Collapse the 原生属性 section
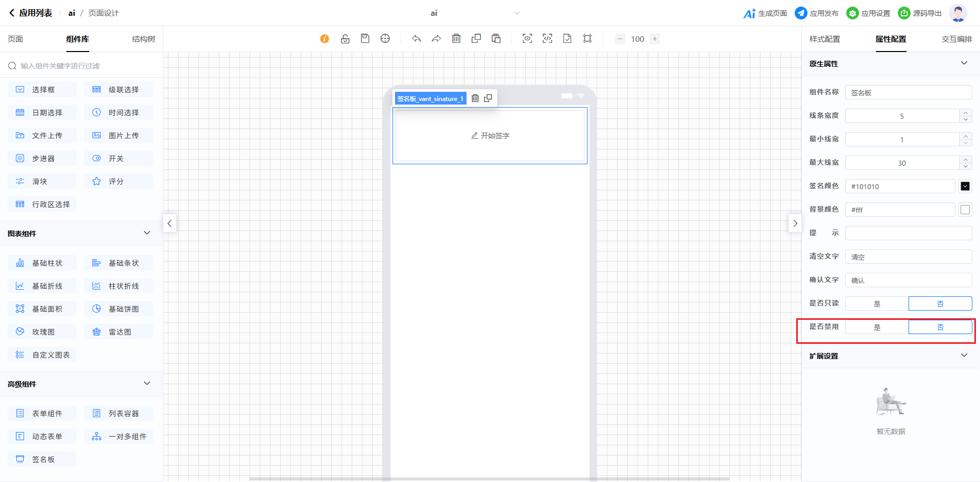The height and width of the screenshot is (482, 980). 964,63
